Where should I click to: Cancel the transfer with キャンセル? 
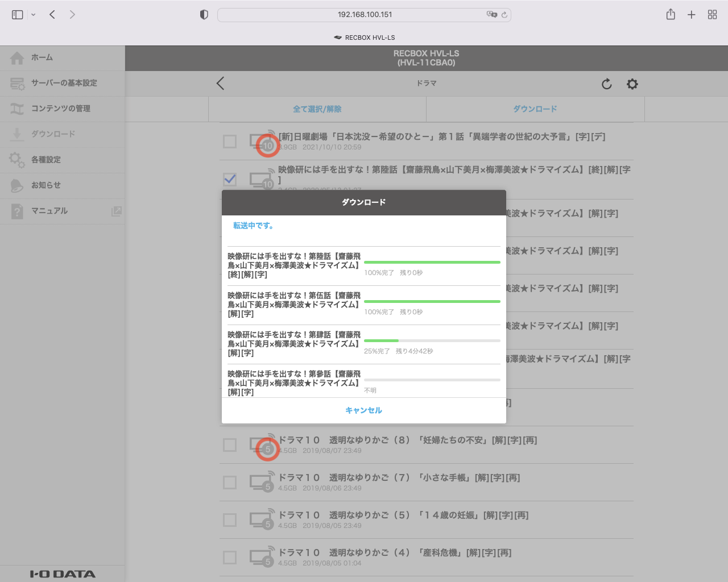click(364, 410)
